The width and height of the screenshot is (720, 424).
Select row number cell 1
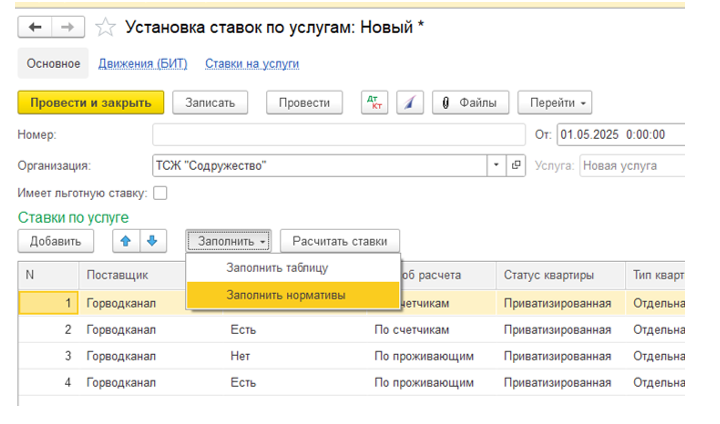(x=48, y=303)
